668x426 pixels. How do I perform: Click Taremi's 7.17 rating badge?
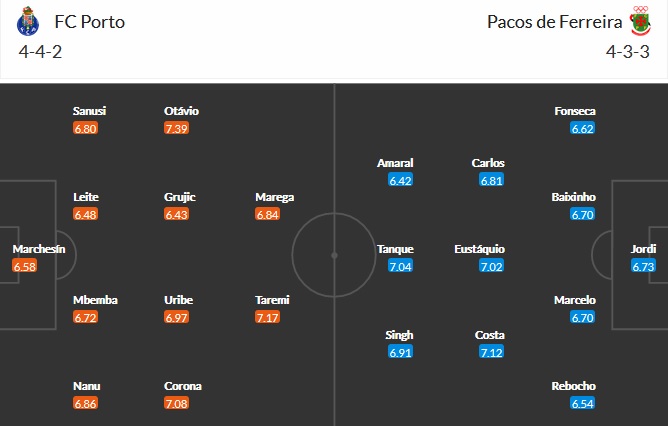click(x=268, y=317)
